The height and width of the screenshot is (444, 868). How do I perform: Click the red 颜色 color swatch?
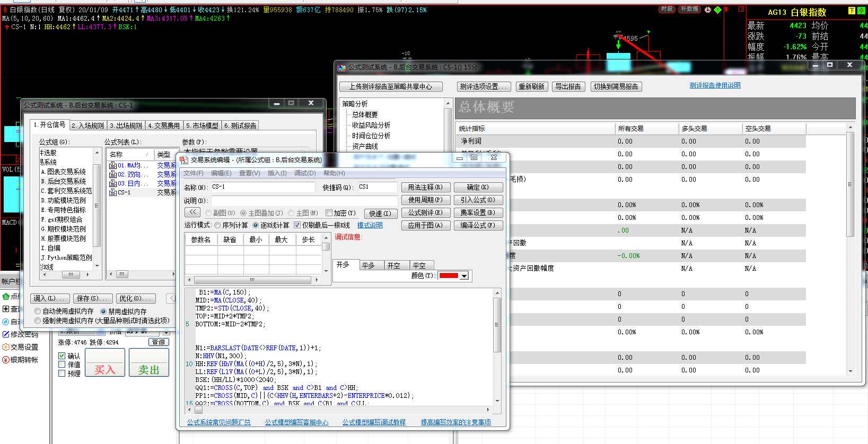coord(449,276)
